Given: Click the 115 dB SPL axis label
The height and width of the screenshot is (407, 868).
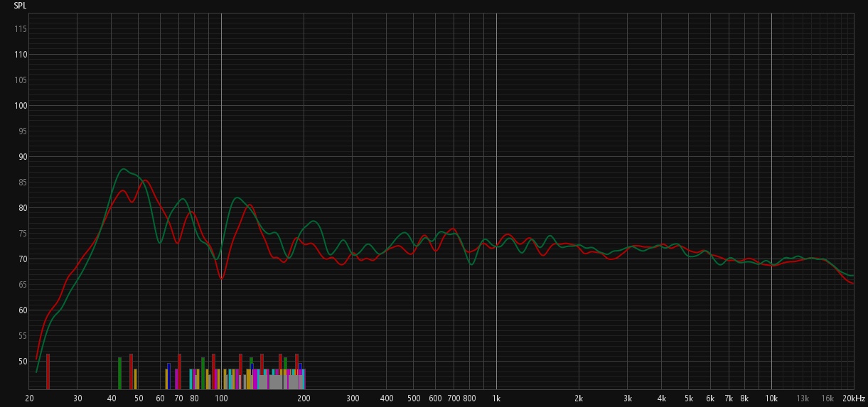Looking at the screenshot, I should click(21, 29).
